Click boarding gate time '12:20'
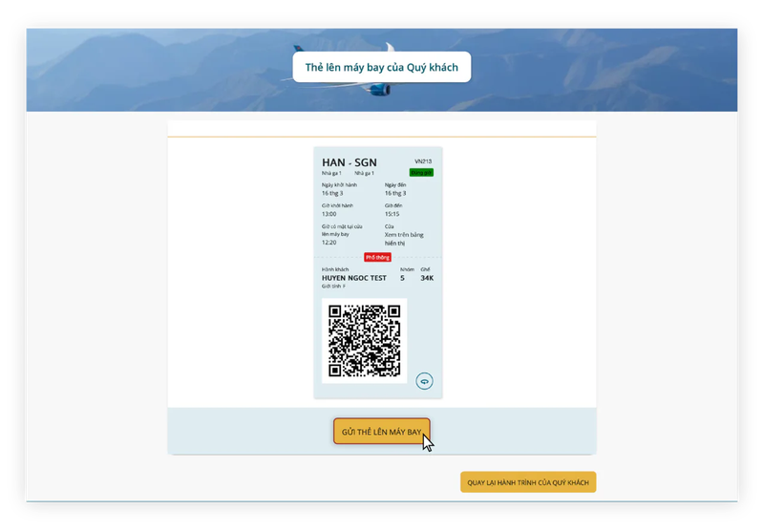The image size is (764, 532). [x=329, y=243]
